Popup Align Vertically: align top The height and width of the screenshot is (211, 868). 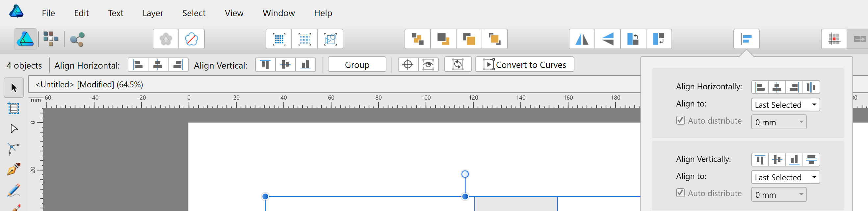(760, 160)
